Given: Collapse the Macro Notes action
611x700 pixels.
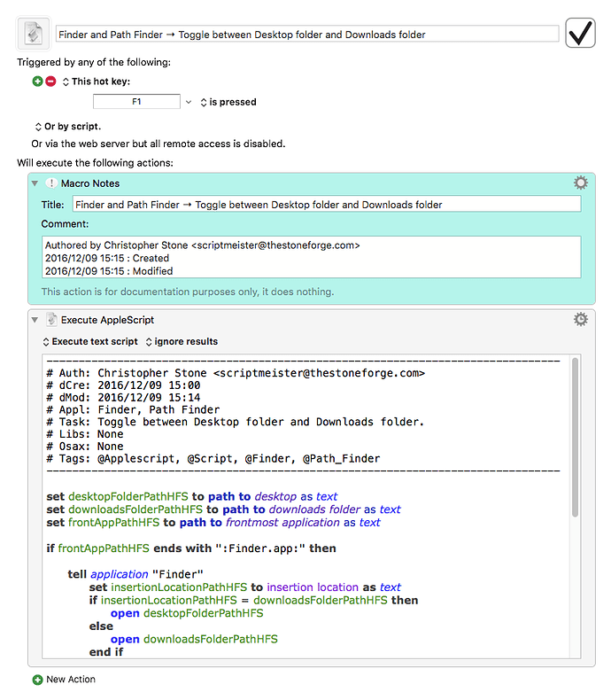Looking at the screenshot, I should [x=35, y=183].
